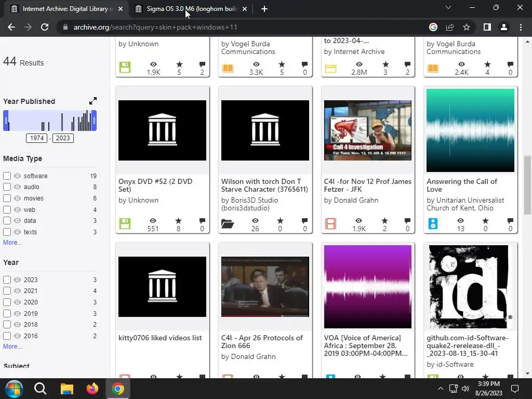
Task: Open File Explorer from taskbar
Action: click(x=67, y=389)
